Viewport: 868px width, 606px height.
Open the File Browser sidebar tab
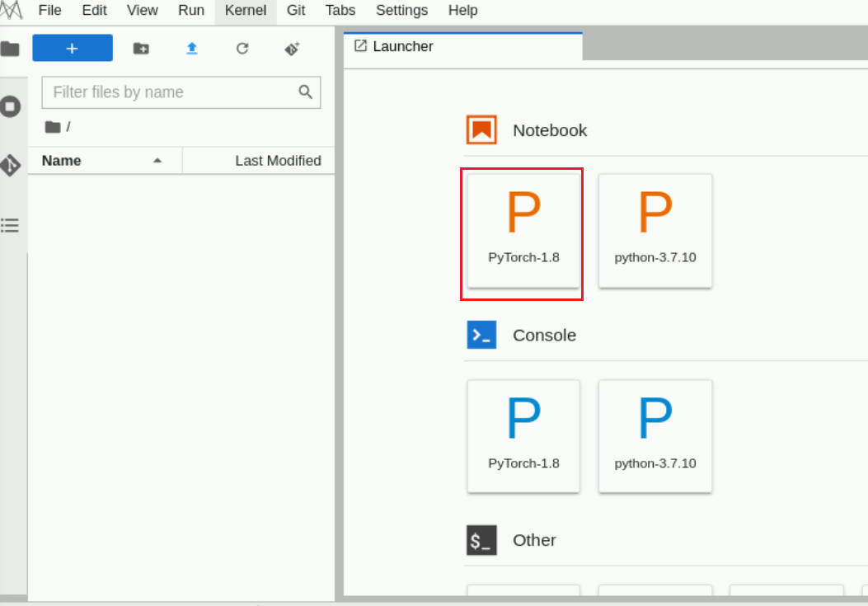coord(10,49)
